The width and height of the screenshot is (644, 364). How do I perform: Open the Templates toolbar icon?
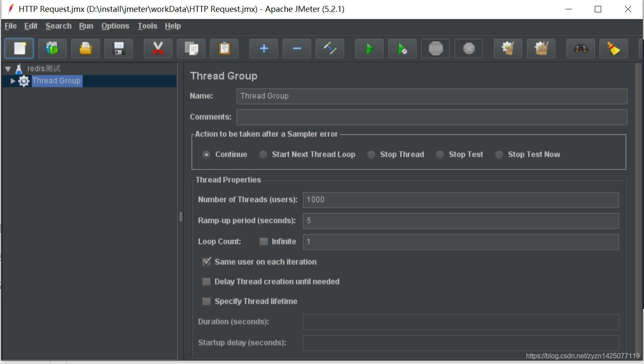(52, 48)
